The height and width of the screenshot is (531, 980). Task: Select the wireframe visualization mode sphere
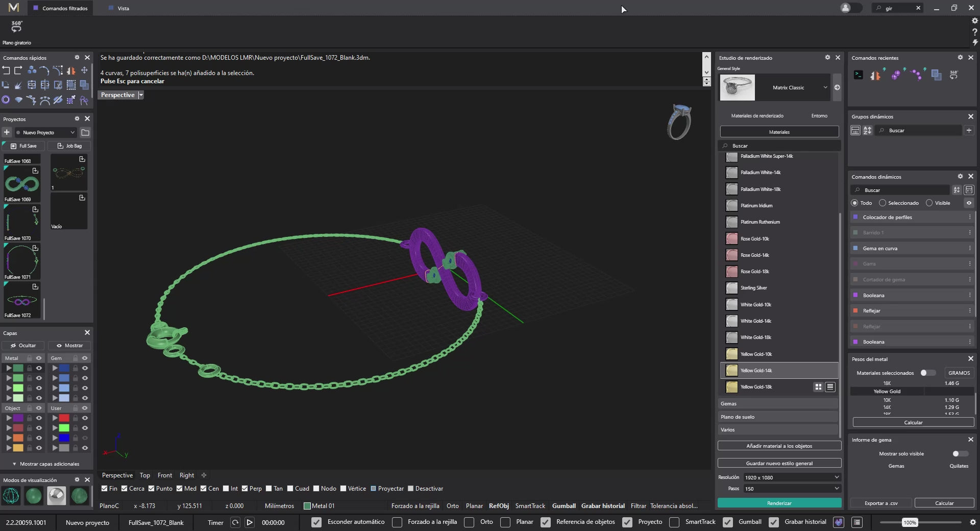pos(11,495)
